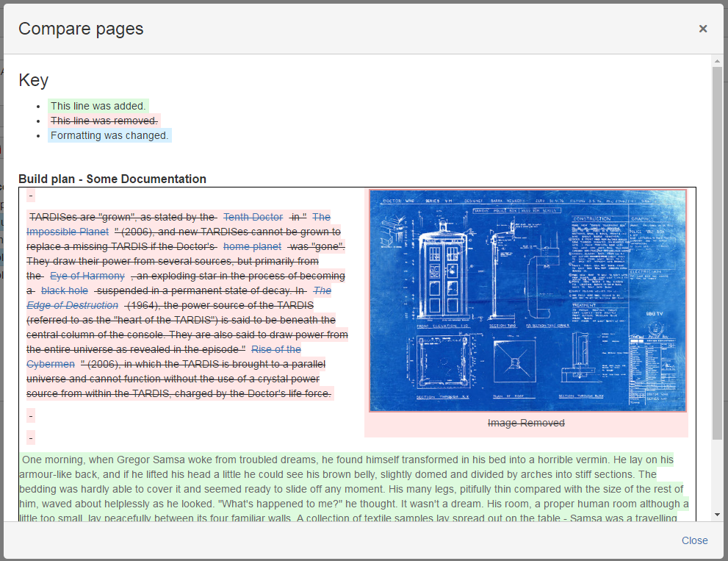Follow the black hole link

coord(65,290)
